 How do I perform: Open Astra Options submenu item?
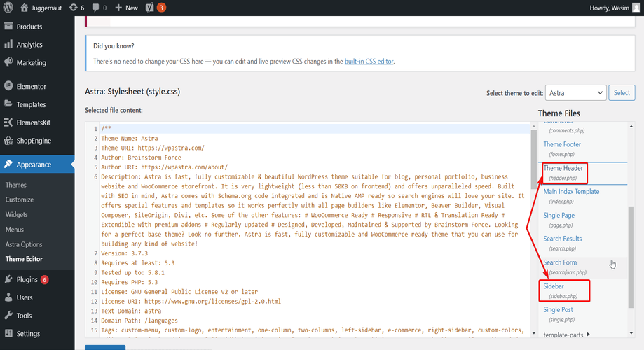24,244
